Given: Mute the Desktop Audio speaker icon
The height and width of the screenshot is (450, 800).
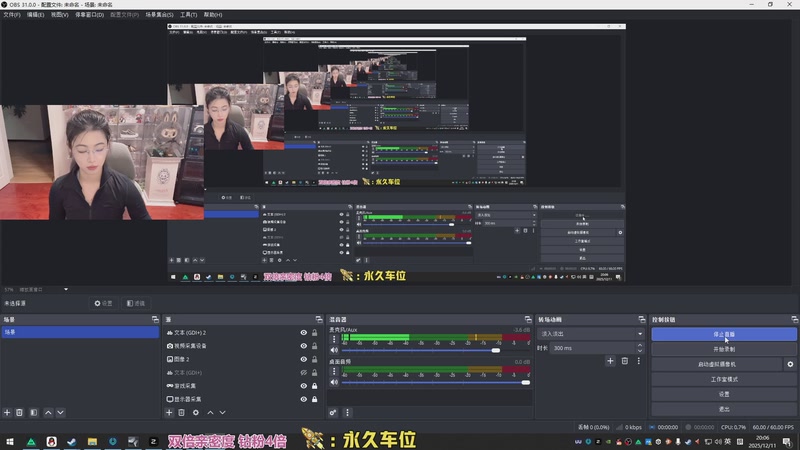Looking at the screenshot, I should point(334,382).
